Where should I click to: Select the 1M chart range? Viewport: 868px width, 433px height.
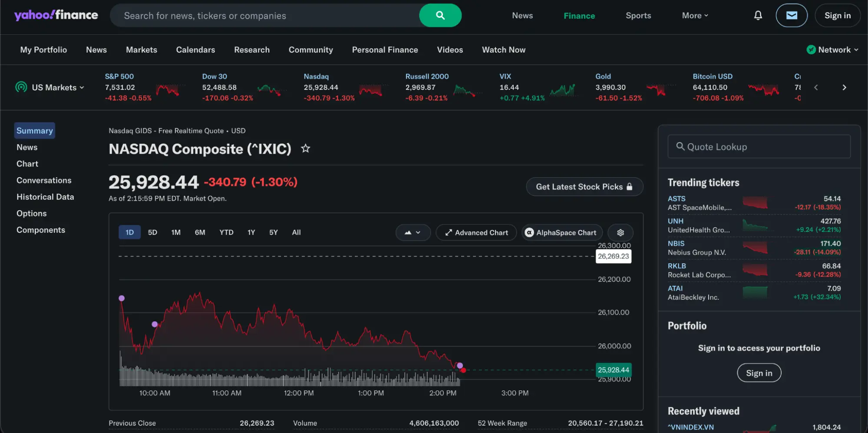[176, 232]
